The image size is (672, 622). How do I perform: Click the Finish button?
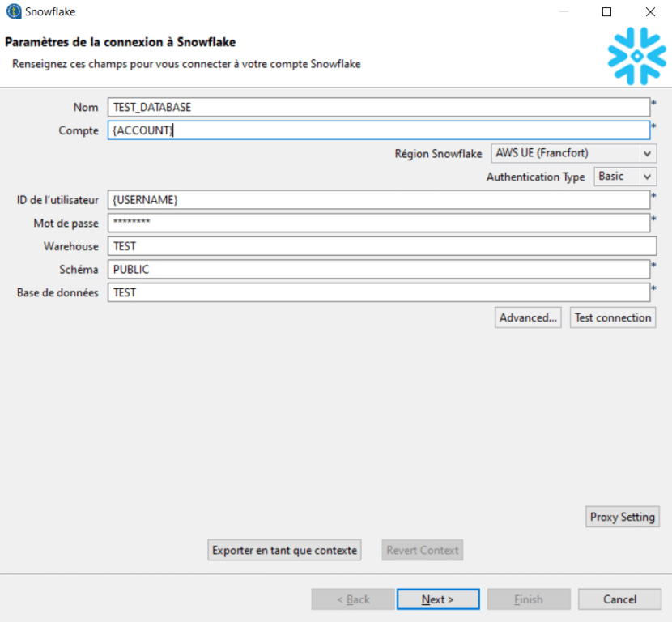pyautogui.click(x=529, y=599)
